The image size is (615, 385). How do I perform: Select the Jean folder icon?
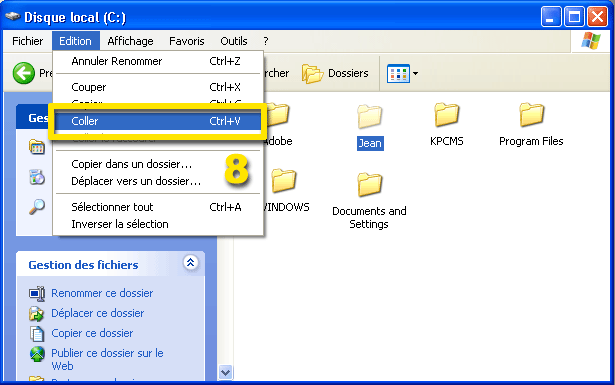(369, 116)
